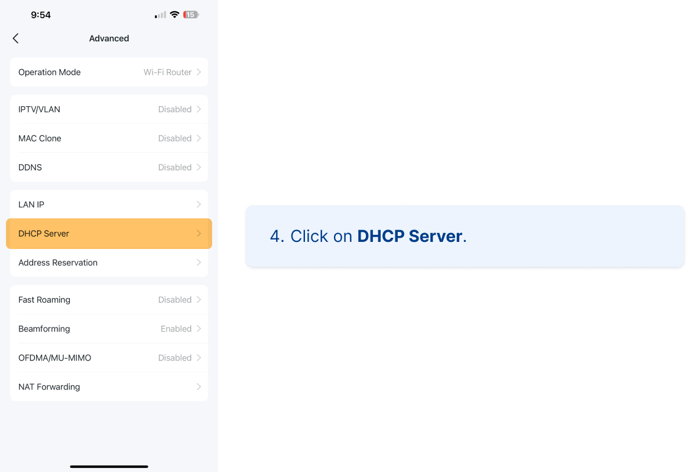Open Fast Roaming setting
The image size is (688, 472).
(x=109, y=299)
